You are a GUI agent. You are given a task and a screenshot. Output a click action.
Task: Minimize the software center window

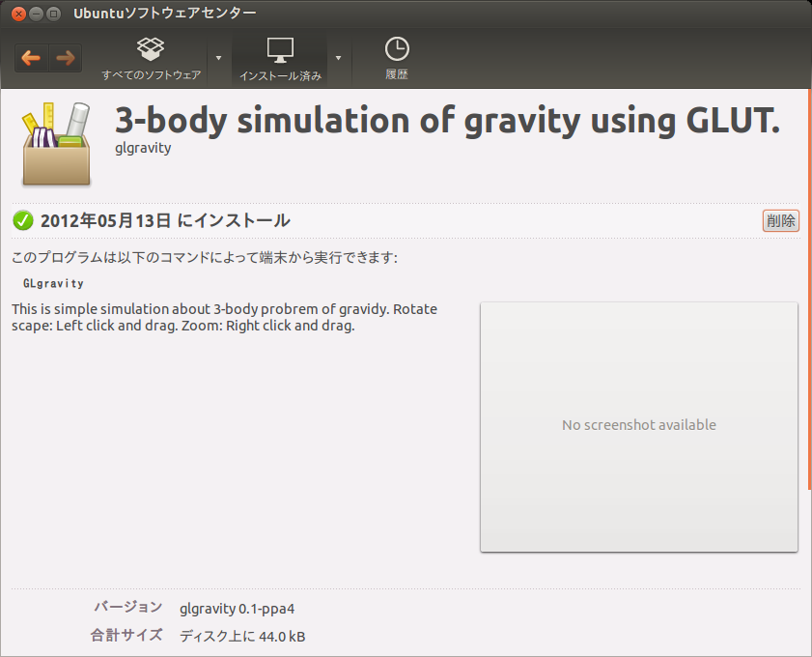pyautogui.click(x=36, y=14)
